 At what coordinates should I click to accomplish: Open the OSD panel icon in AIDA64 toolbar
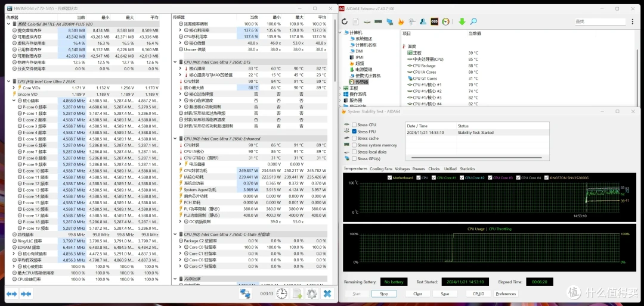click(434, 21)
